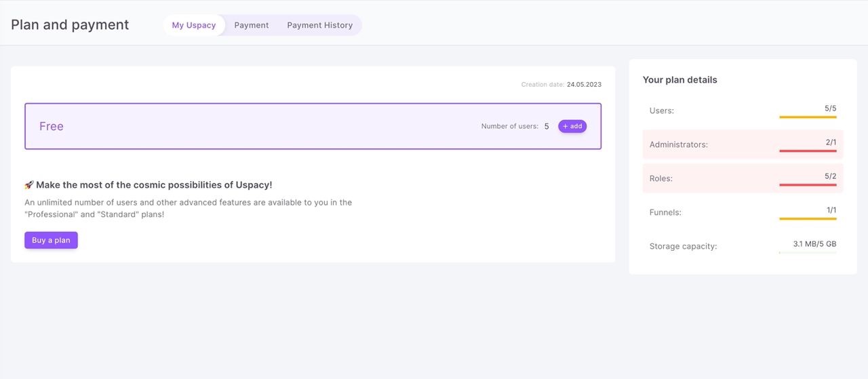Click the 'Plan and payment' page title
Screen dimensions: 868x379
tap(70, 25)
